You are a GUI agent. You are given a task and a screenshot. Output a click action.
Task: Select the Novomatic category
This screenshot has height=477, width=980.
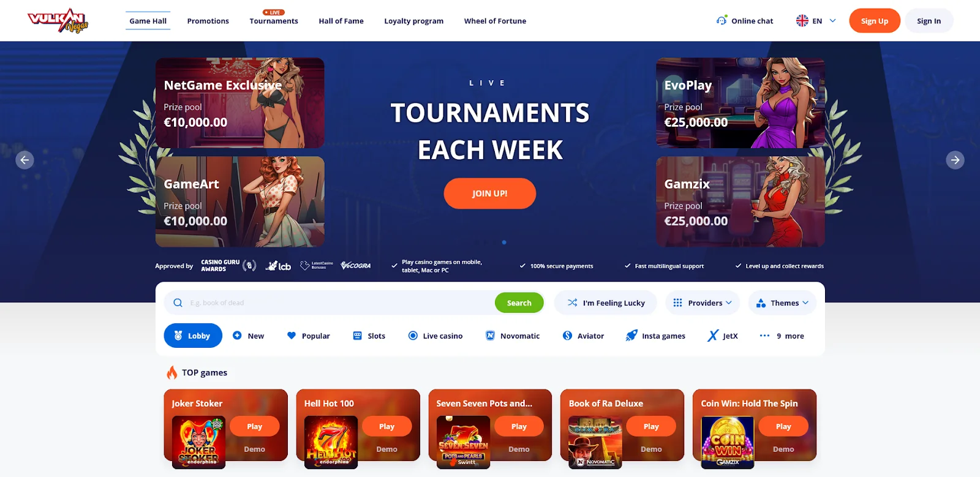(x=513, y=336)
